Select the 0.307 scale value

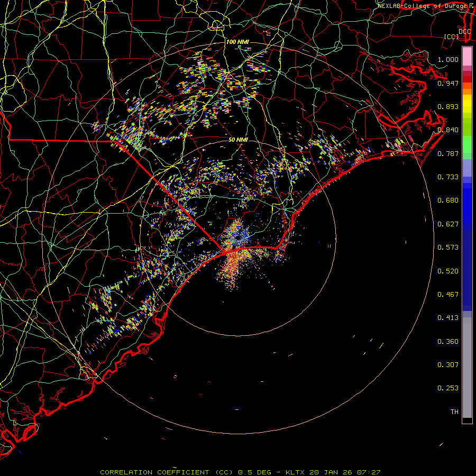point(448,364)
